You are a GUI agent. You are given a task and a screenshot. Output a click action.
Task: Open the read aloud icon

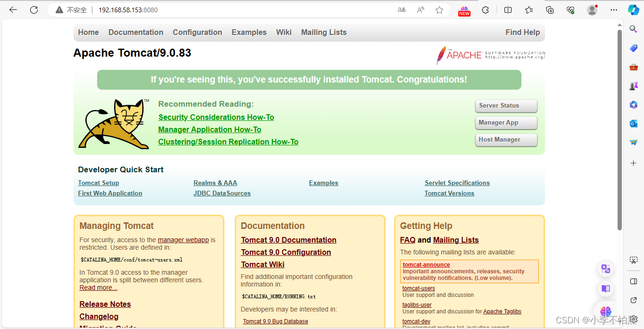point(420,9)
